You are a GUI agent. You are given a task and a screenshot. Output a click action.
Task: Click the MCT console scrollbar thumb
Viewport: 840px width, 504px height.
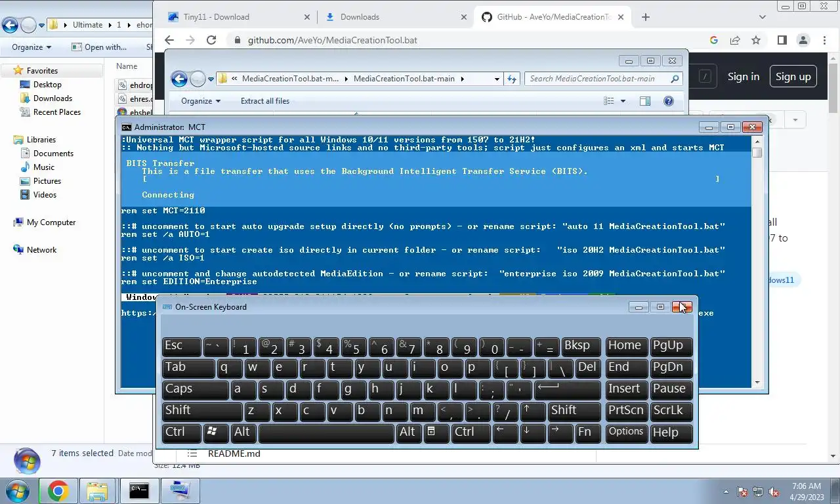(x=757, y=152)
